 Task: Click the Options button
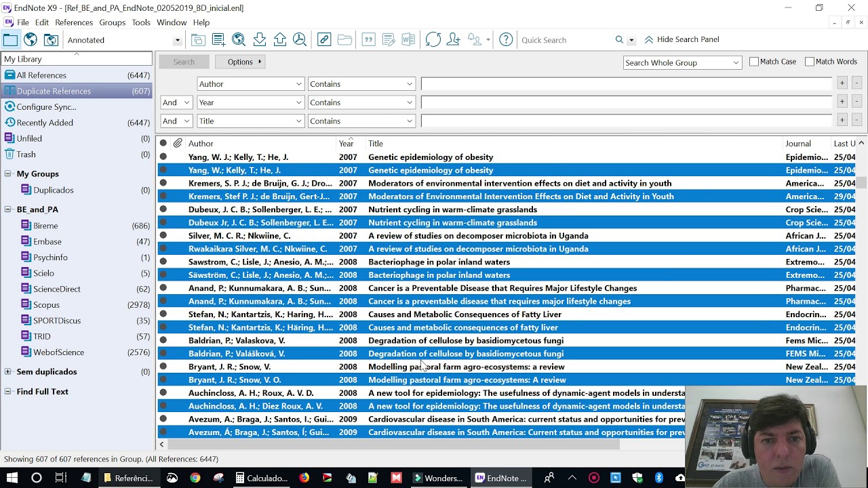240,62
